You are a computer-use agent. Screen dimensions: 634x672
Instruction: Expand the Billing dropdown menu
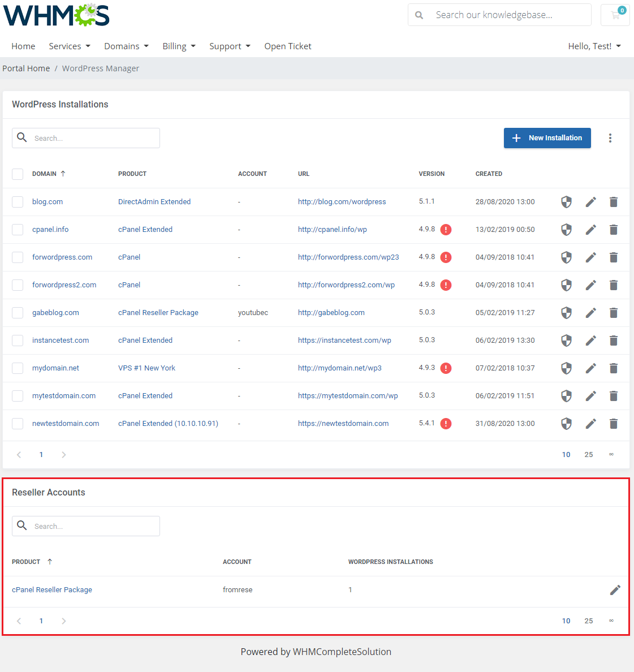179,46
